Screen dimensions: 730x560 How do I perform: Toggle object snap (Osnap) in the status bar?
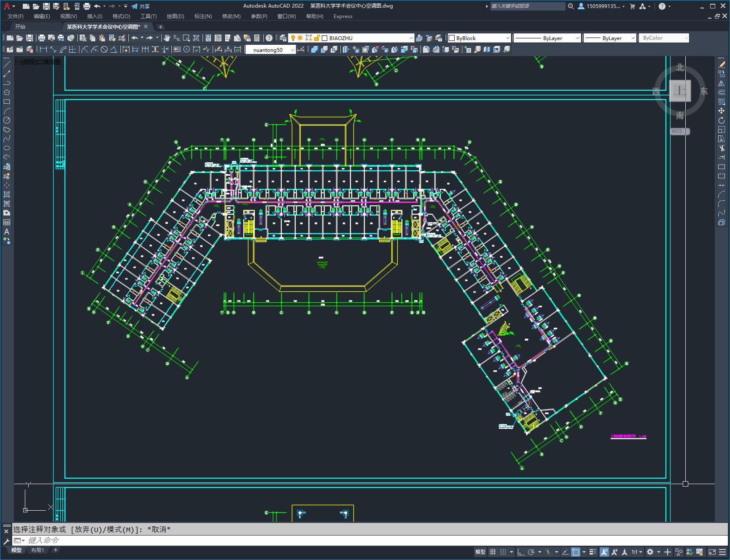[x=576, y=552]
